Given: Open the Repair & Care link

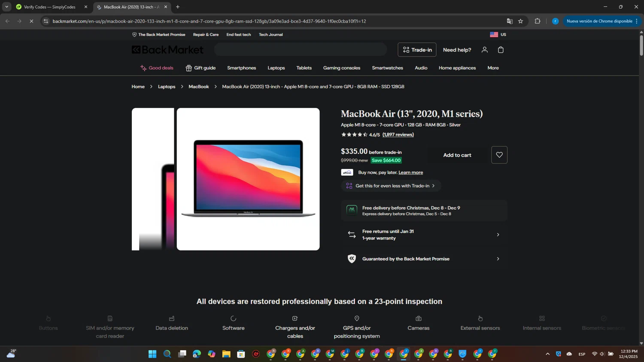Looking at the screenshot, I should click(x=206, y=34).
